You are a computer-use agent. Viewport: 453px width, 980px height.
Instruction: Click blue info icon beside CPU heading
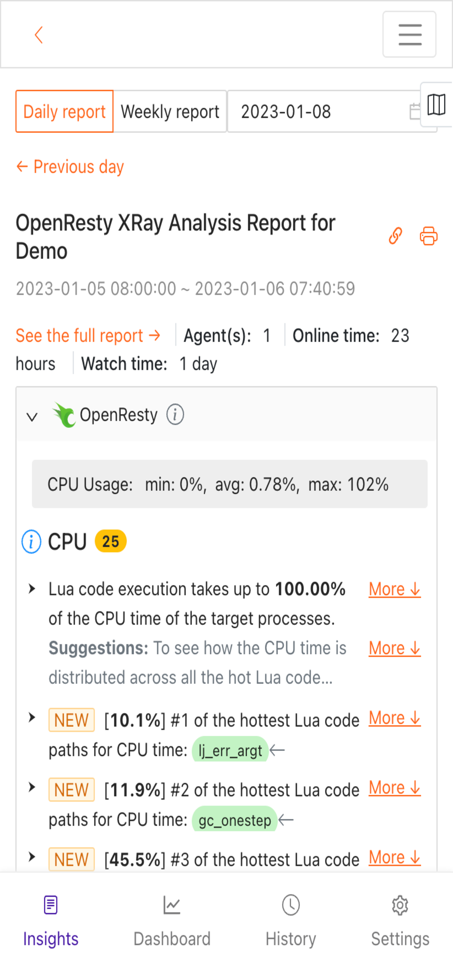click(31, 542)
